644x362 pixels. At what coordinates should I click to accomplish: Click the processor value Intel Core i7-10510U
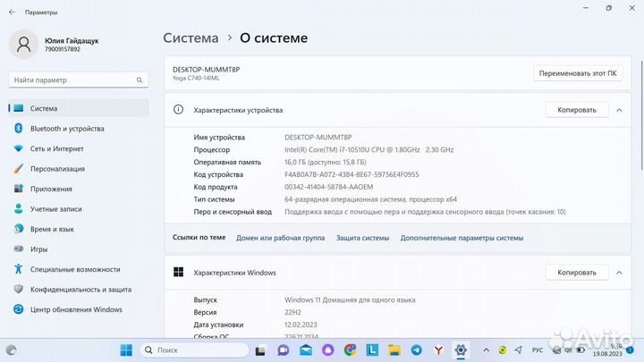[369, 150]
